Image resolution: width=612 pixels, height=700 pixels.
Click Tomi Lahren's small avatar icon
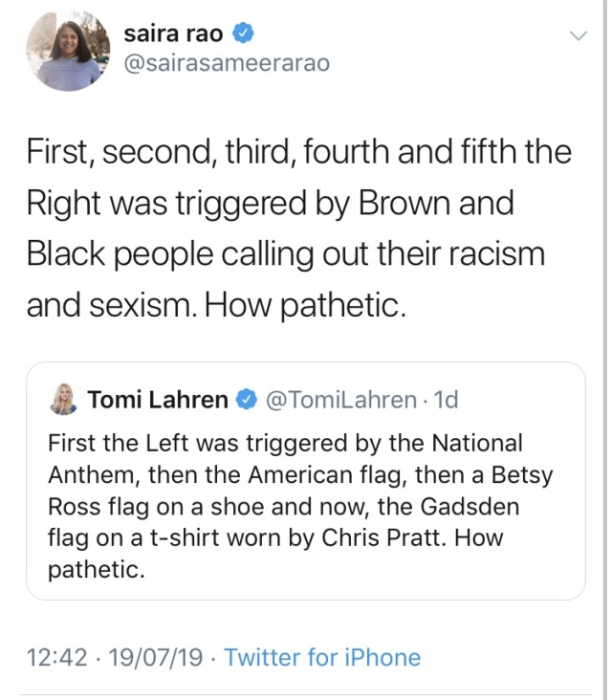[63, 400]
